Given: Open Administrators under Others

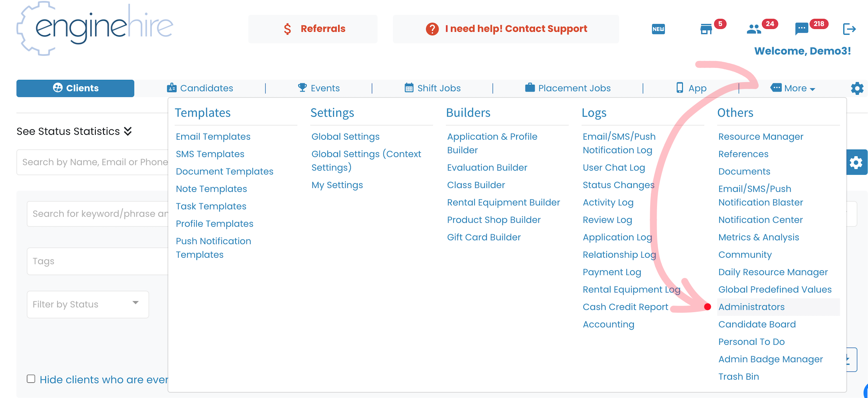Looking at the screenshot, I should (751, 307).
